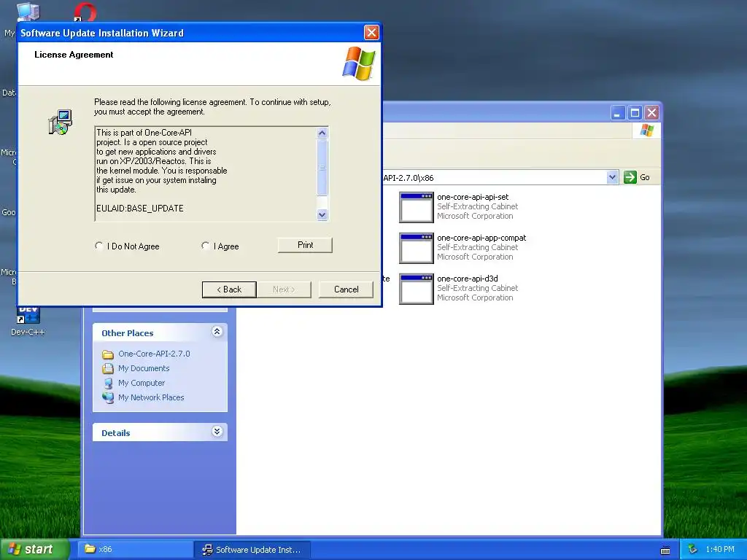Screen dimensions: 747x560
Task: Click the 1:40 PM clock
Action: (x=720, y=549)
